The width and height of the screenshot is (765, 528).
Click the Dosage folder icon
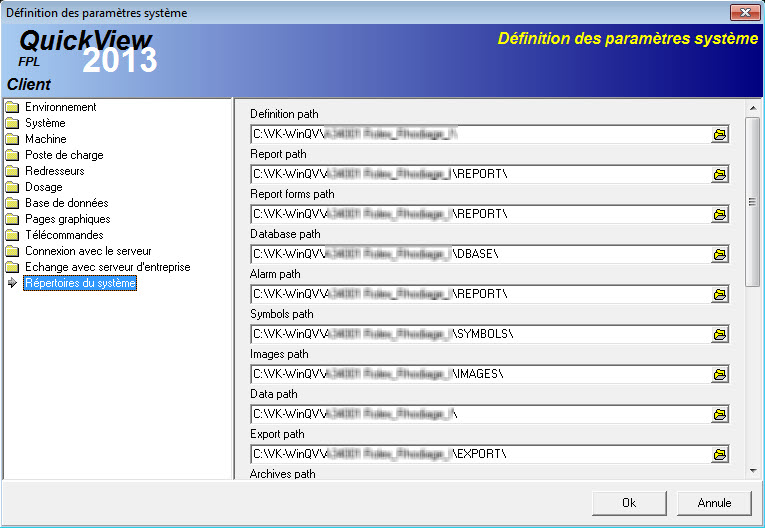click(x=12, y=187)
